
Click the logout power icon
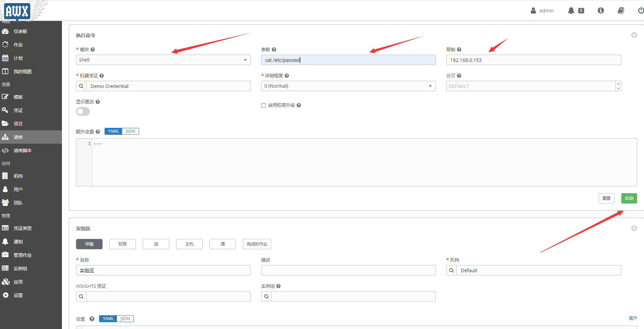click(x=641, y=11)
